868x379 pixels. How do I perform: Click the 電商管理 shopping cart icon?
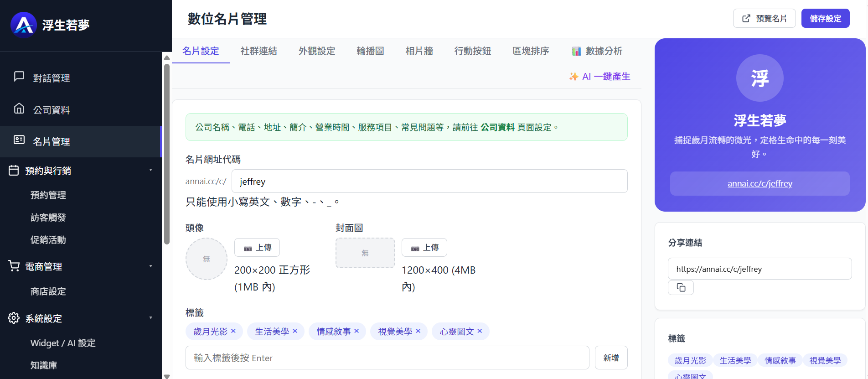coord(14,266)
